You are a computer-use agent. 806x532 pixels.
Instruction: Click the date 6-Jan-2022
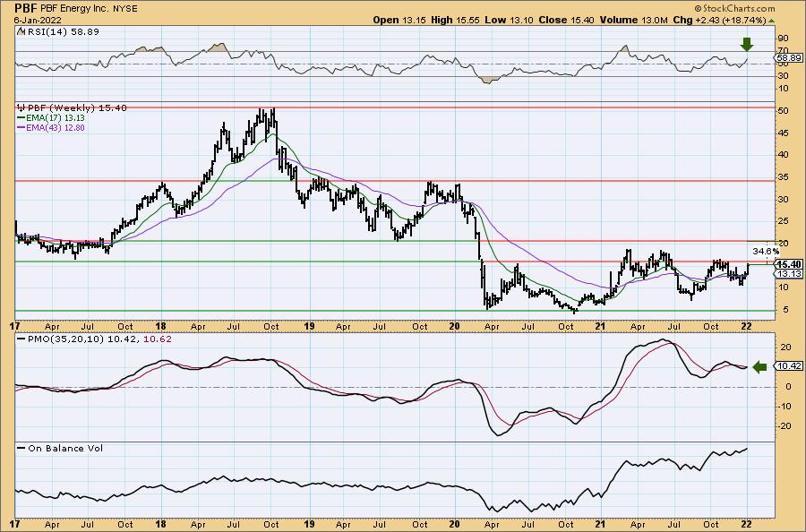tap(38, 21)
